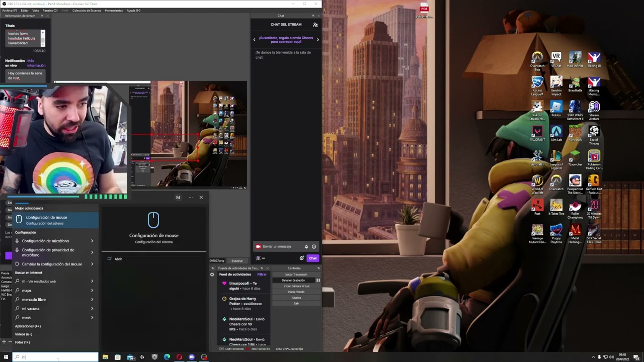The image size is (644, 362).
Task: Open the VALORANT desktop shortcut
Action: point(537,133)
